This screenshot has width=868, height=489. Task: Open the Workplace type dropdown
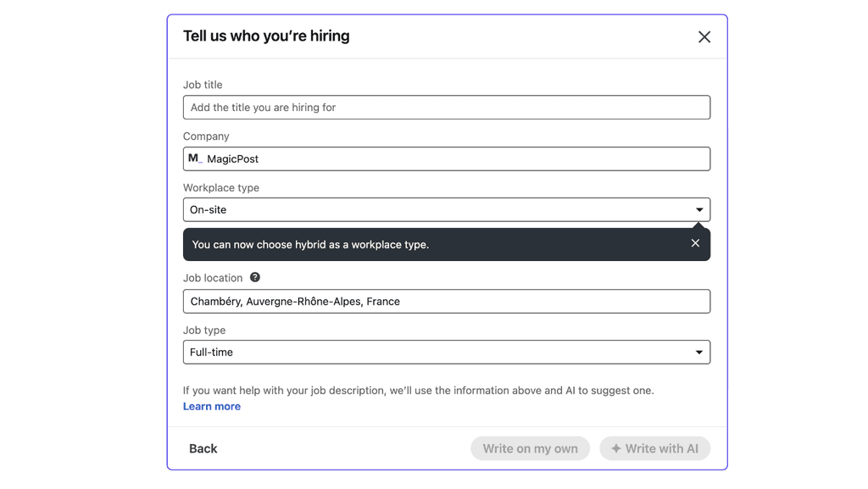(x=446, y=209)
